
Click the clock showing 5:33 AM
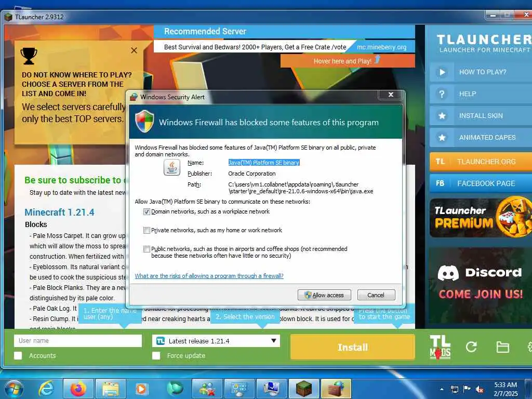[x=505, y=385]
